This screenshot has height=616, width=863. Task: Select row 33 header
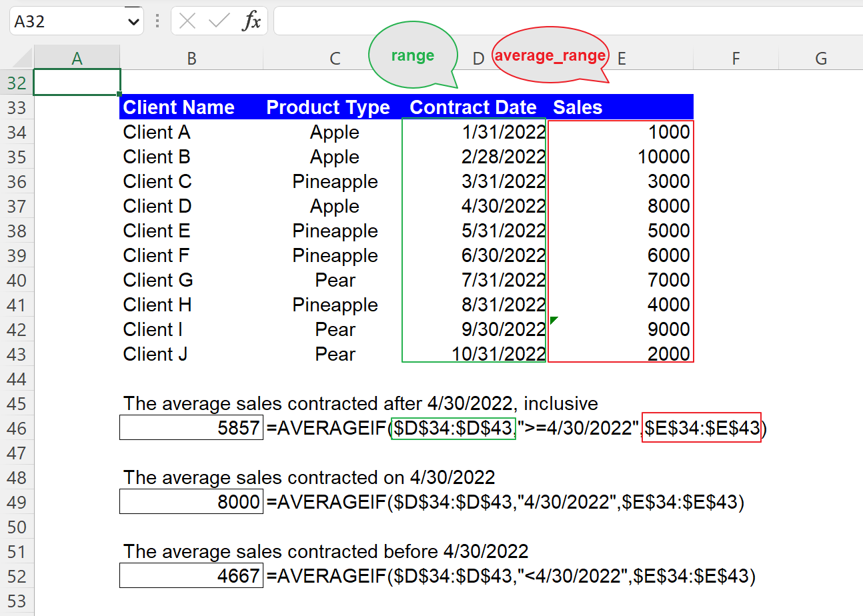click(16, 107)
